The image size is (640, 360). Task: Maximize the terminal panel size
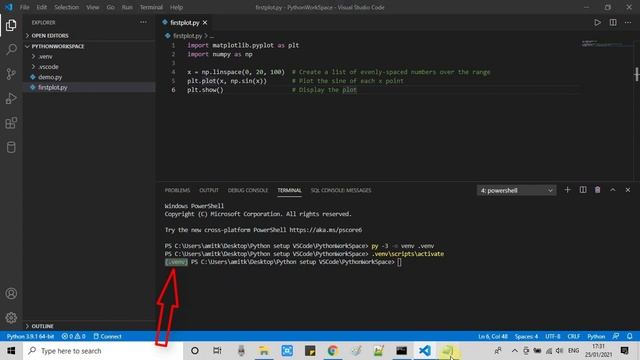click(613, 190)
